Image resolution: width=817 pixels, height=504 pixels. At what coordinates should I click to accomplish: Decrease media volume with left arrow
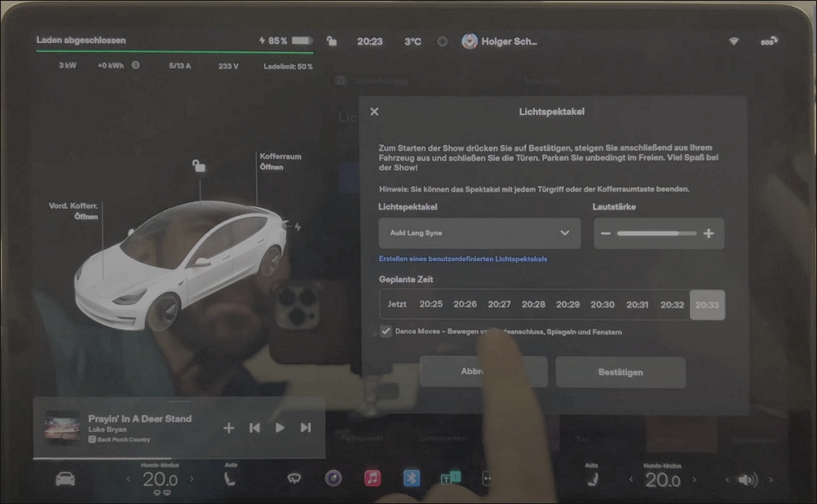[x=727, y=480]
